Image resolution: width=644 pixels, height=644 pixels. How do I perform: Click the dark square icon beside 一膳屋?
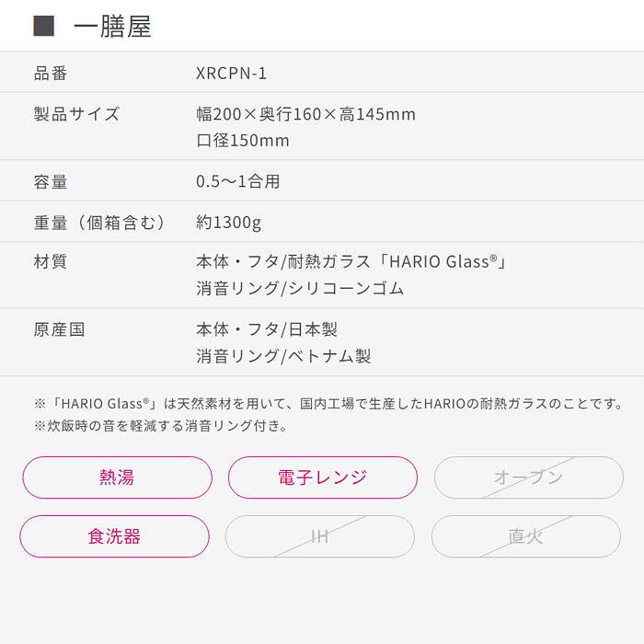43,26
